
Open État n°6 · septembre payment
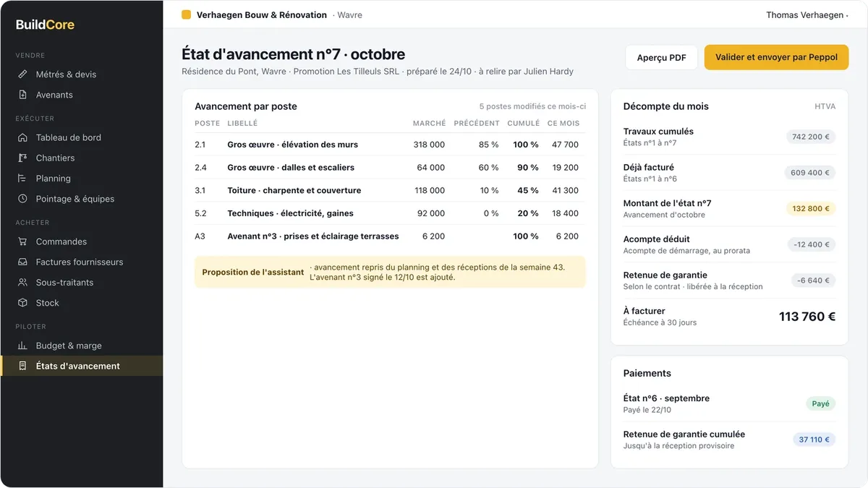click(x=729, y=403)
